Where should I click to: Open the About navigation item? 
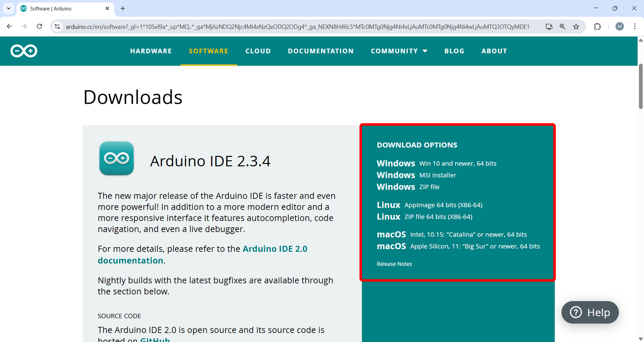pyautogui.click(x=494, y=51)
